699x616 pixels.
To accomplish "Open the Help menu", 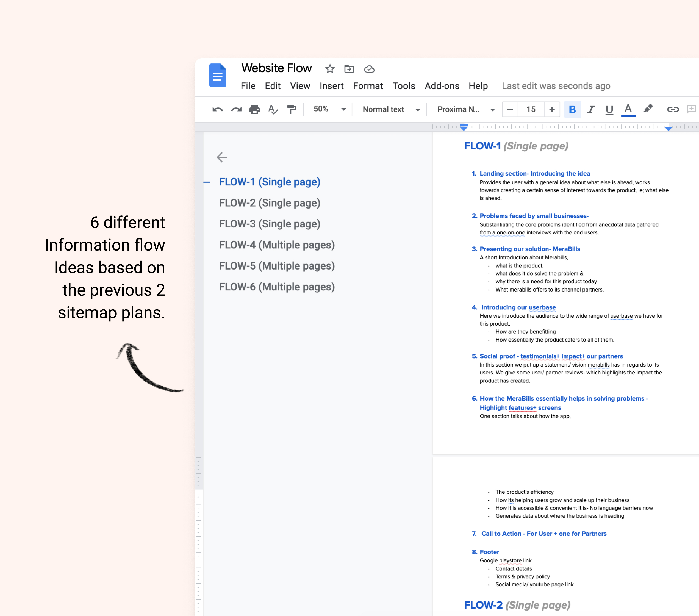I will (x=478, y=86).
